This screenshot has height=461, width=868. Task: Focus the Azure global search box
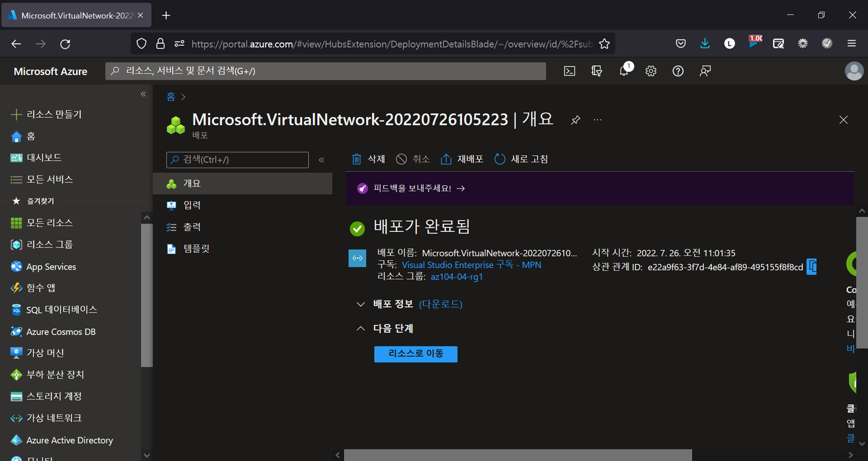325,71
